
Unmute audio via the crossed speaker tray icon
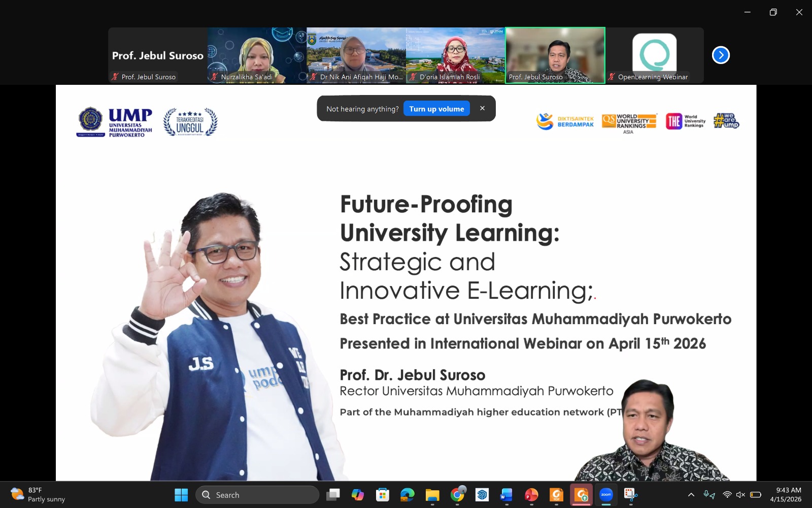coord(740,494)
